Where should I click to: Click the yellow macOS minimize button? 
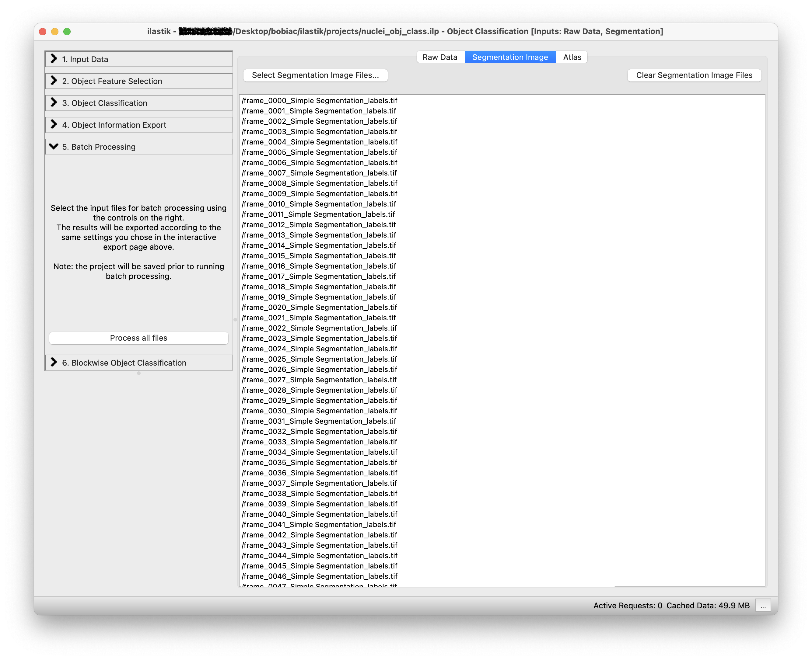tap(55, 32)
